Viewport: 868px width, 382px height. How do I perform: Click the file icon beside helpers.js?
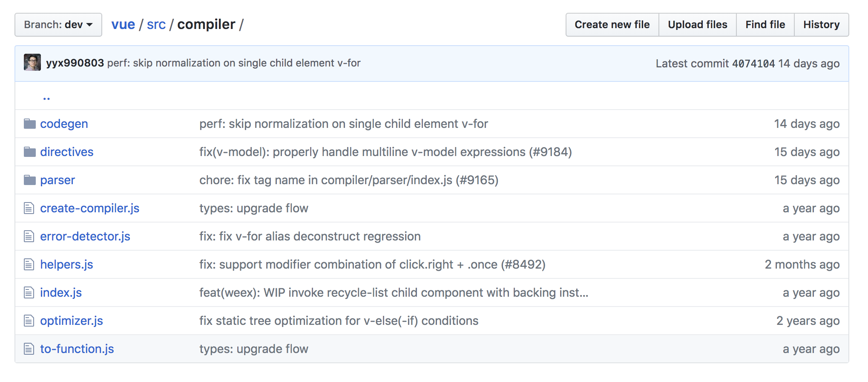click(x=29, y=265)
